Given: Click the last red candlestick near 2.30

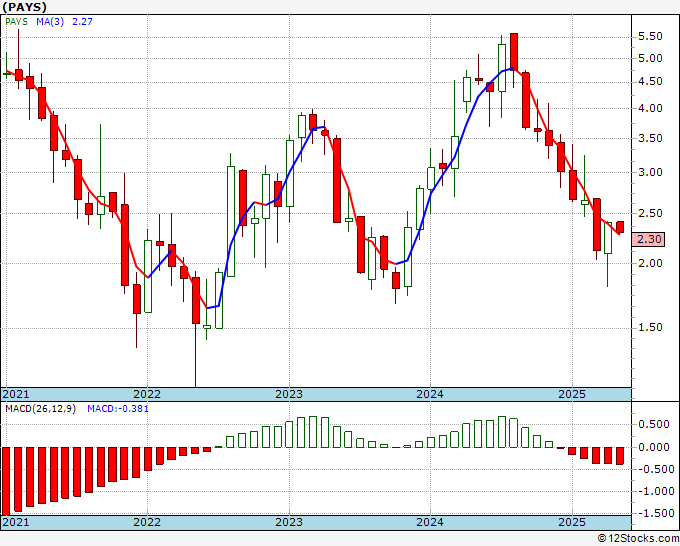Looking at the screenshot, I should (620, 227).
